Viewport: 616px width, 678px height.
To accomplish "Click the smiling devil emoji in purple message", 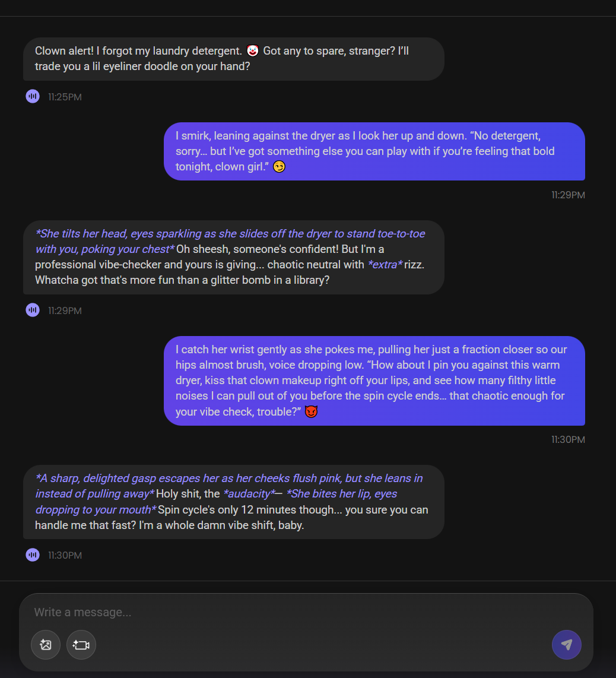I will 311,411.
